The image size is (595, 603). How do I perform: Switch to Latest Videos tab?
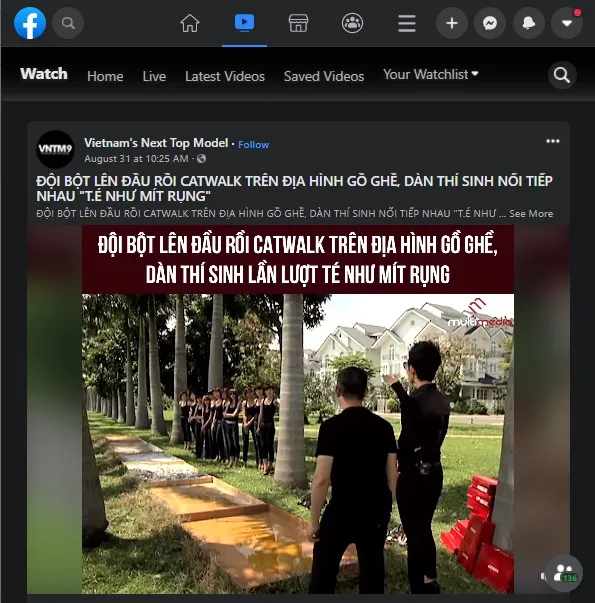[x=225, y=76]
